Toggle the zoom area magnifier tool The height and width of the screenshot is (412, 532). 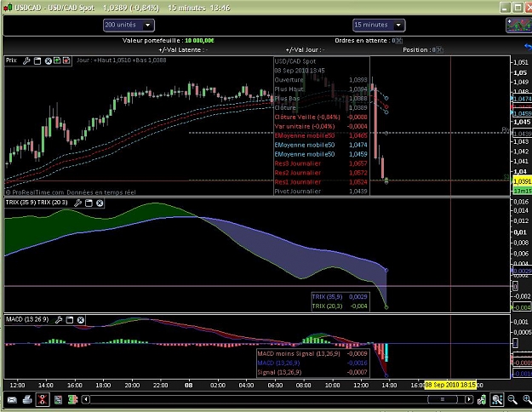pos(497,399)
